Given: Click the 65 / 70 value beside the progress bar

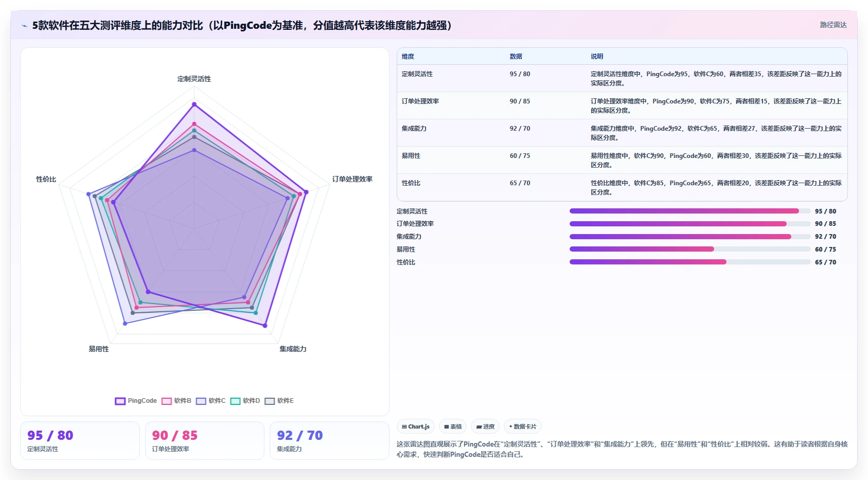Looking at the screenshot, I should point(825,262).
